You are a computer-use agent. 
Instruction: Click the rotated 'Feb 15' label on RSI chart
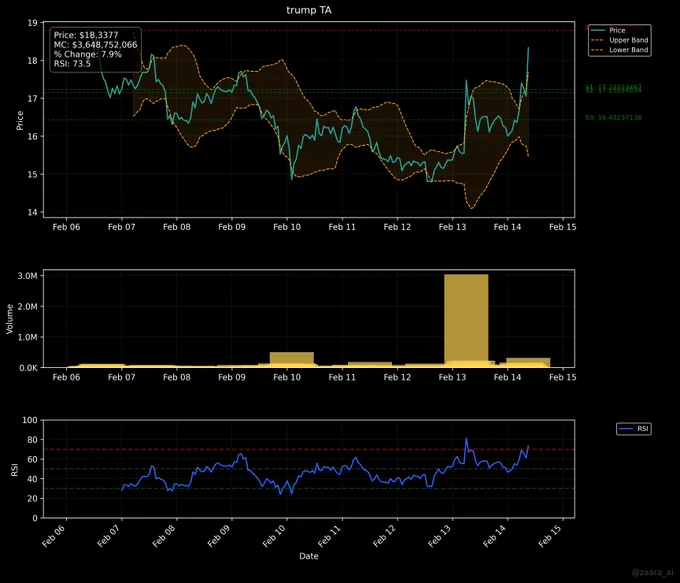click(x=549, y=536)
